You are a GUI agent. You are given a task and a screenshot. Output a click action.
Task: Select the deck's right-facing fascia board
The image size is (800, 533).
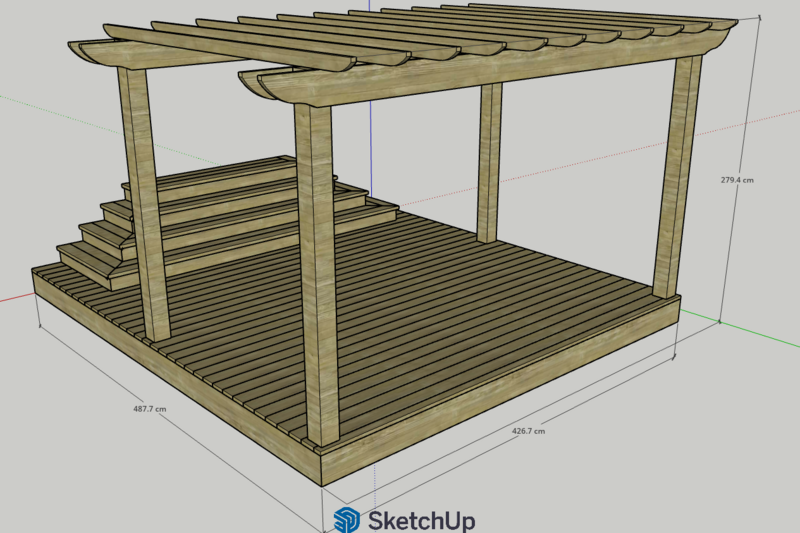[x=500, y=390]
